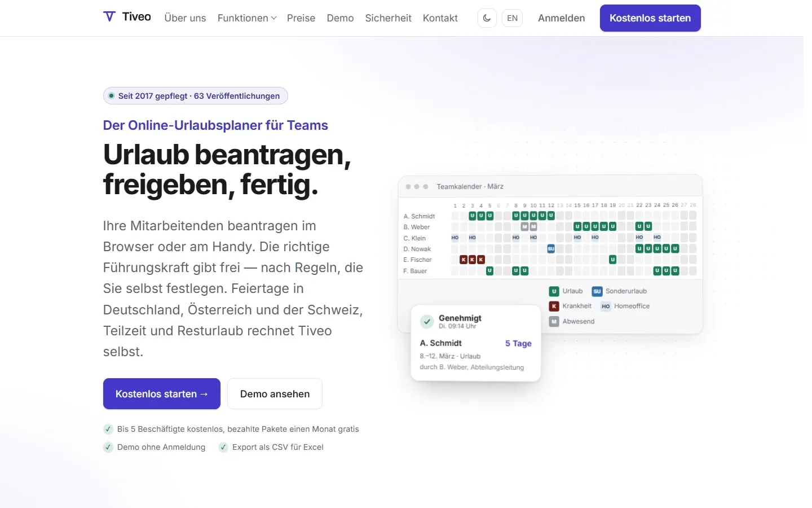Click the 'Teamkalender · März' title
Image resolution: width=812 pixels, height=508 pixels.
[x=470, y=186]
